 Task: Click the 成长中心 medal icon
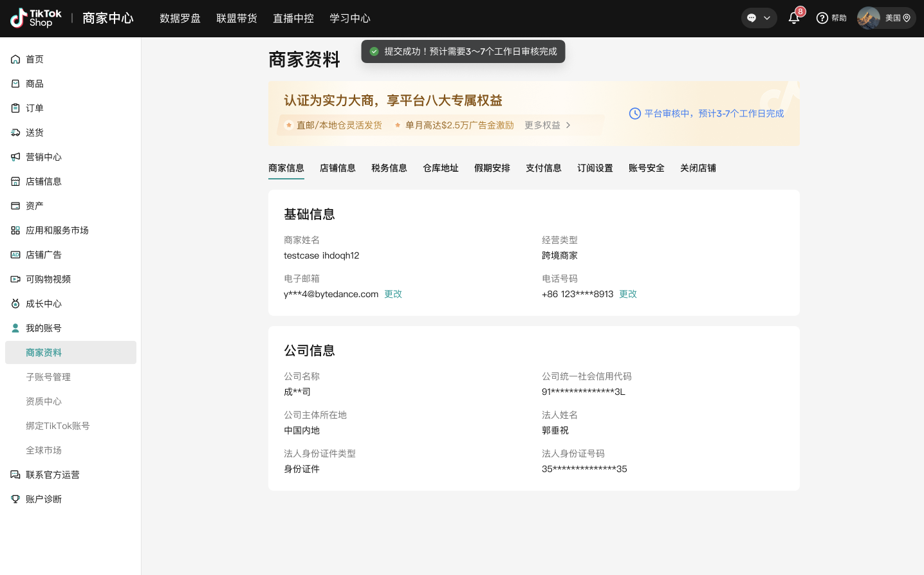tap(15, 304)
